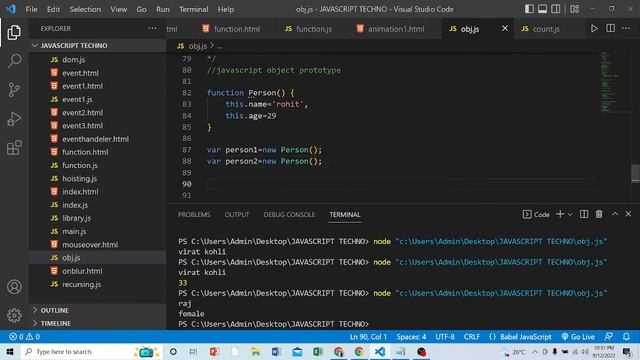The image size is (640, 360).
Task: Maximize the panel with up chevron
Action: (615, 214)
